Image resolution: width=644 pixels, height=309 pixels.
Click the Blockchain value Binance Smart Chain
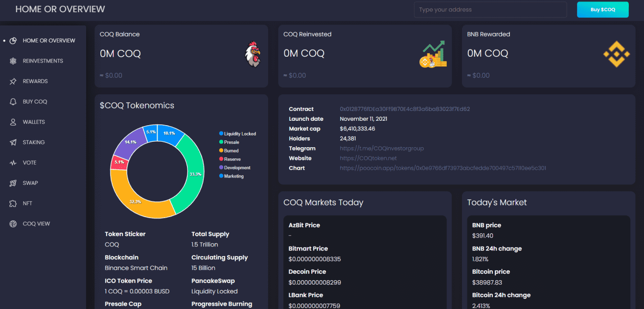click(136, 268)
